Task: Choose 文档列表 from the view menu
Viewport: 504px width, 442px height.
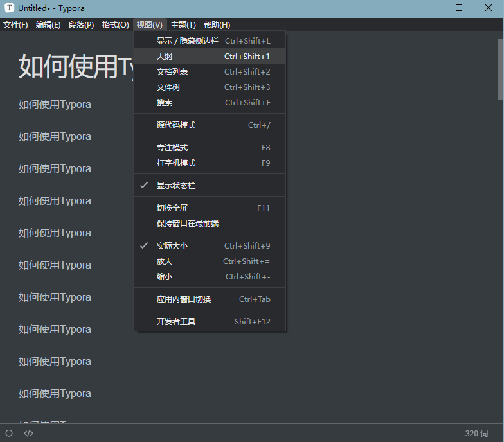Action: pyautogui.click(x=210, y=72)
